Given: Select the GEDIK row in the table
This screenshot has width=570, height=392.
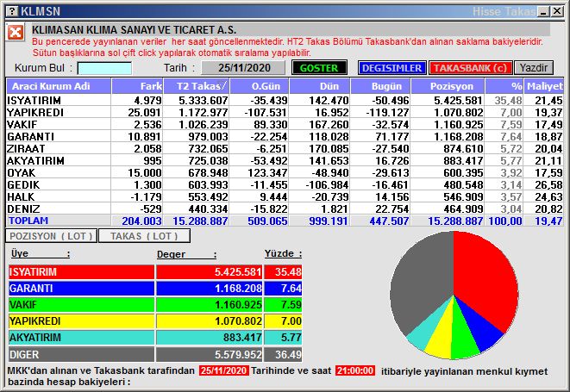Looking at the screenshot, I should pyautogui.click(x=285, y=184).
